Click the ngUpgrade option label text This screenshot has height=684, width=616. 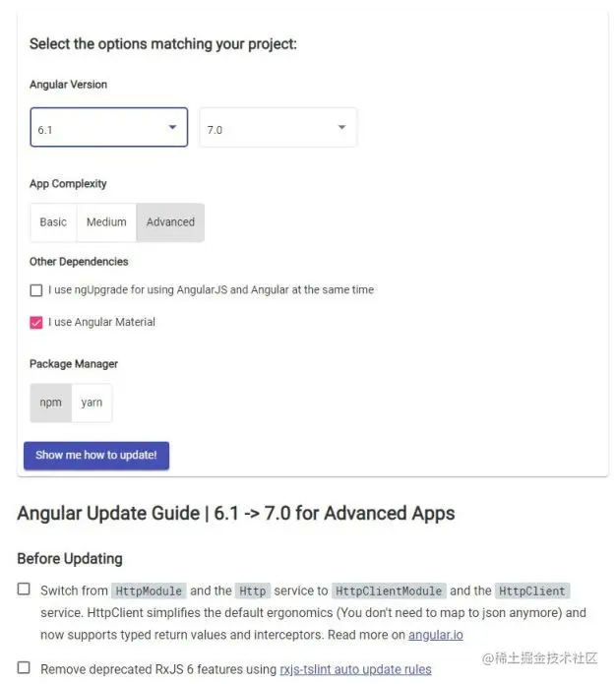tap(212, 289)
